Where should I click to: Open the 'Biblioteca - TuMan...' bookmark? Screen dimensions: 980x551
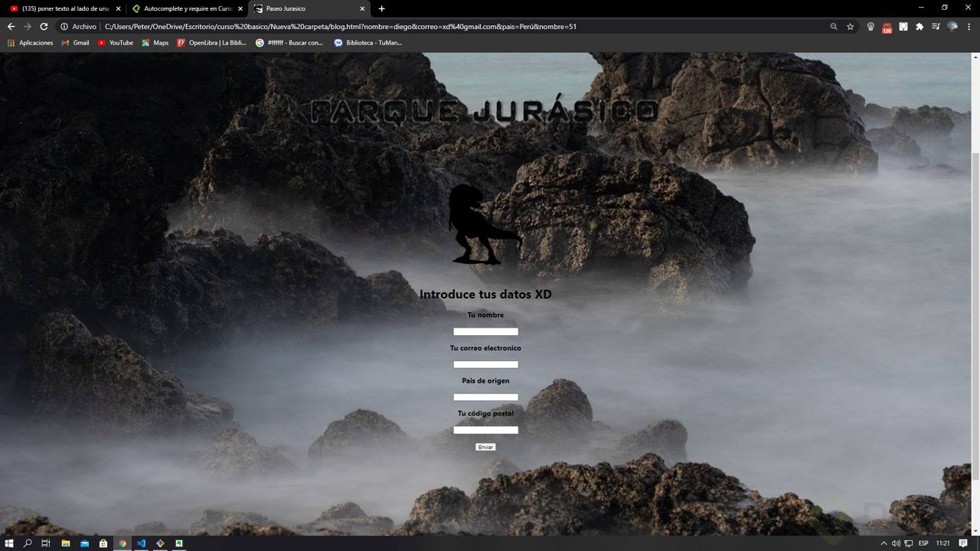click(x=368, y=43)
